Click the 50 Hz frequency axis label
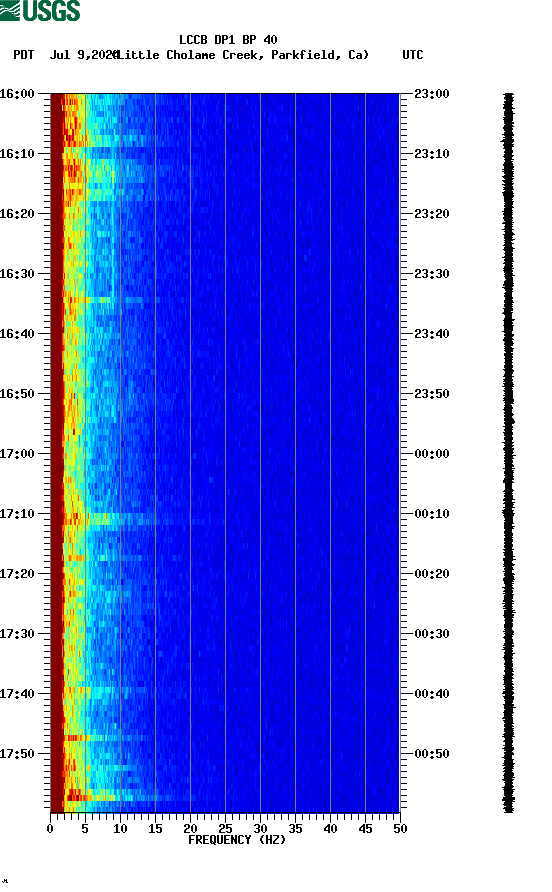This screenshot has height=892, width=552. click(x=401, y=829)
